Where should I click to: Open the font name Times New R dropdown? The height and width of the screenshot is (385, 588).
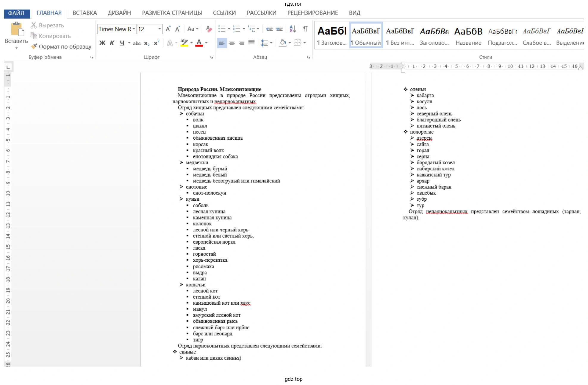134,29
